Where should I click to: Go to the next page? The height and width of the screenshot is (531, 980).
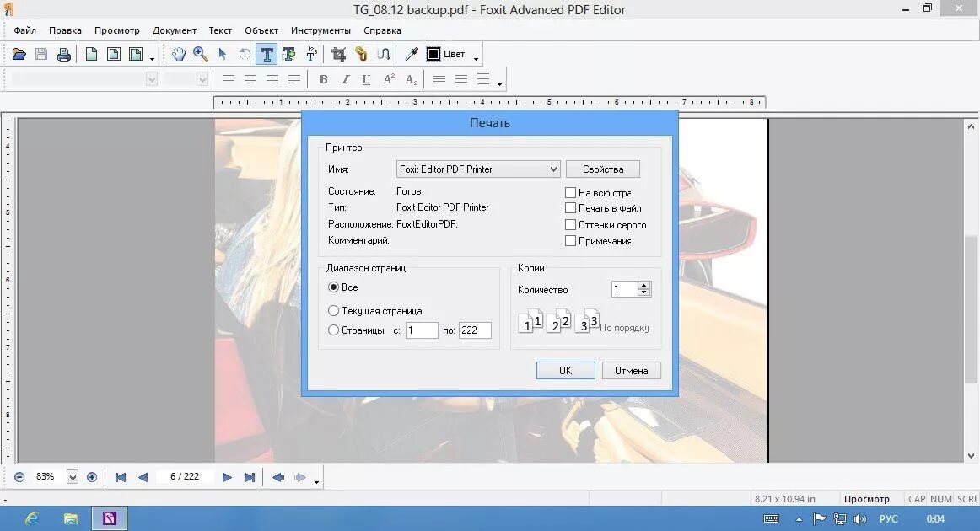[x=227, y=477]
